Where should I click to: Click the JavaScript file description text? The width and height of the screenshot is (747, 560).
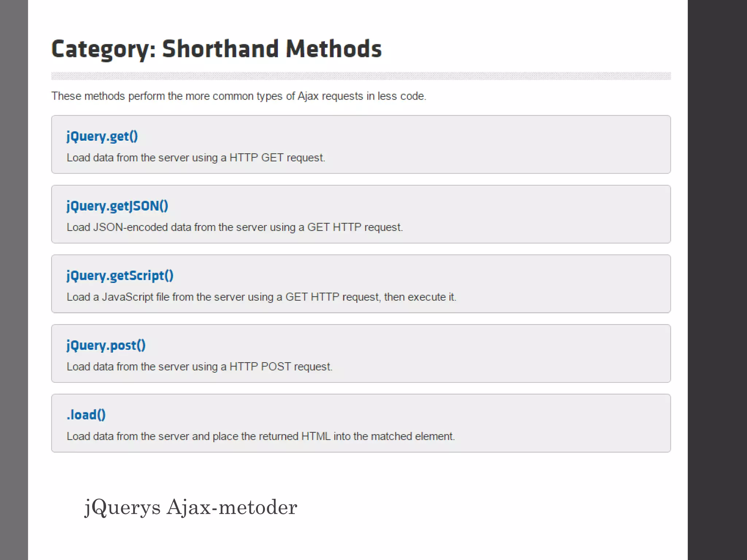point(261,297)
